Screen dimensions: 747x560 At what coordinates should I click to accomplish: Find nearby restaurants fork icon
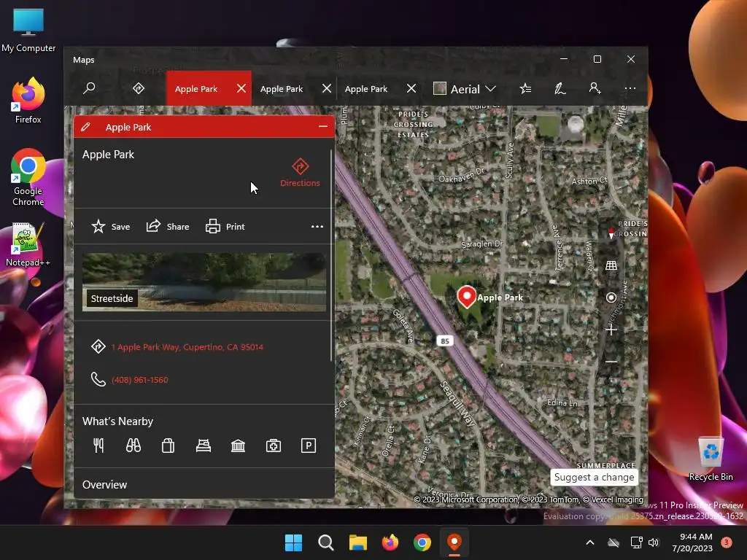98,446
